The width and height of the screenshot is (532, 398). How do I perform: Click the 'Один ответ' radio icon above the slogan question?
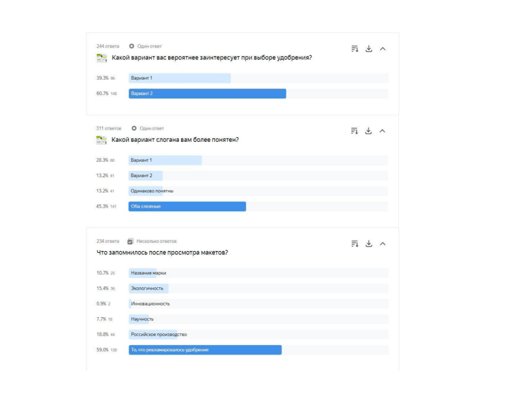134,128
